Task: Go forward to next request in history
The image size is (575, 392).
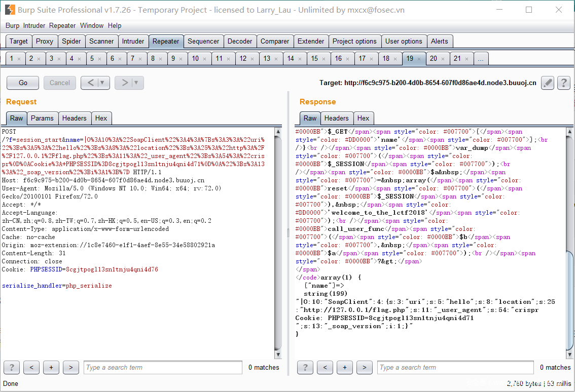Action: (125, 83)
